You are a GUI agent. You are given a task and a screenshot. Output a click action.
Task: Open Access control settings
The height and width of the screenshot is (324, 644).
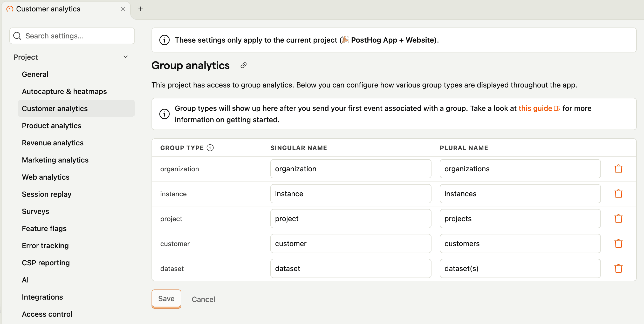pos(47,314)
